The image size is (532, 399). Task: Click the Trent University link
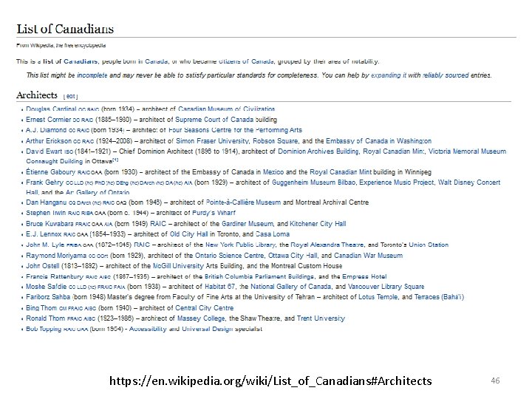321,318
